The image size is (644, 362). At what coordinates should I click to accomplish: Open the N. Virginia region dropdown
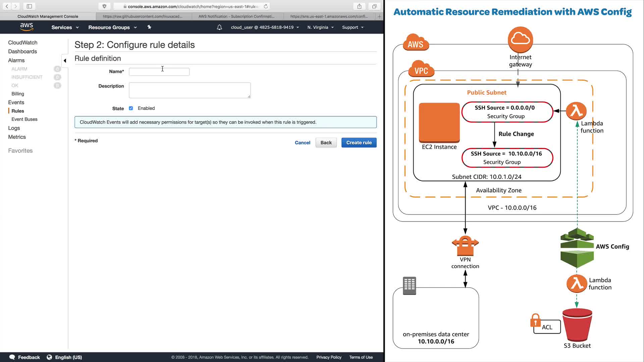[320, 27]
